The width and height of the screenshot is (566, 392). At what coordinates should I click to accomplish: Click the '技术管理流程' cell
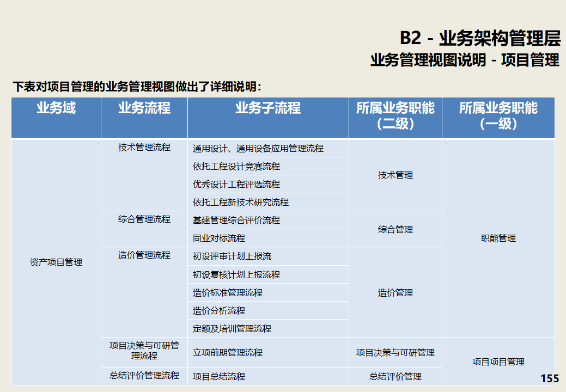pyautogui.click(x=144, y=175)
